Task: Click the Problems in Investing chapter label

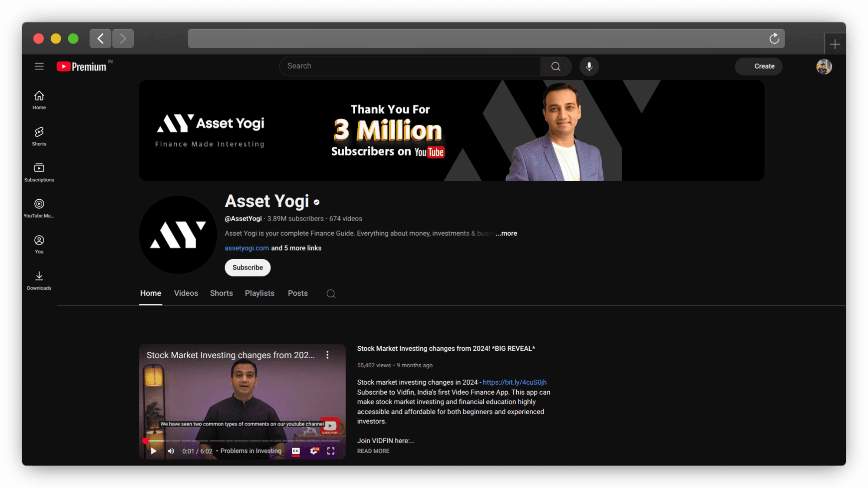Action: (251, 451)
